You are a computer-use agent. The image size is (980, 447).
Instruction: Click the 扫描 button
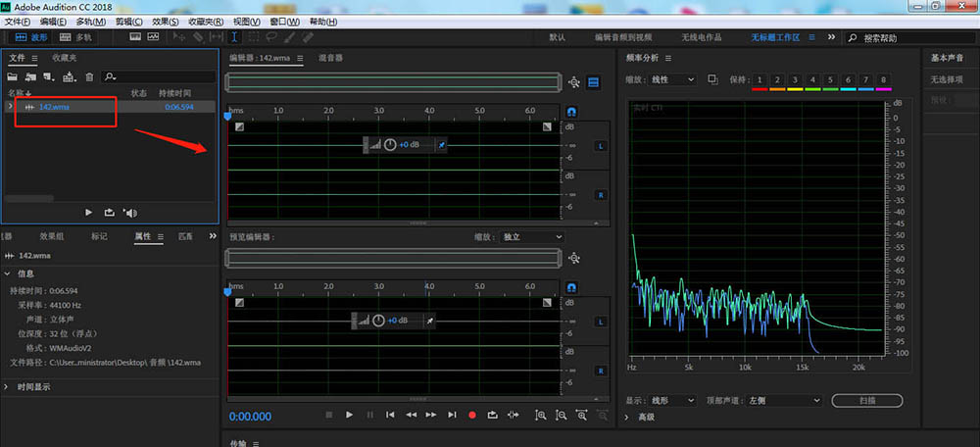point(867,400)
